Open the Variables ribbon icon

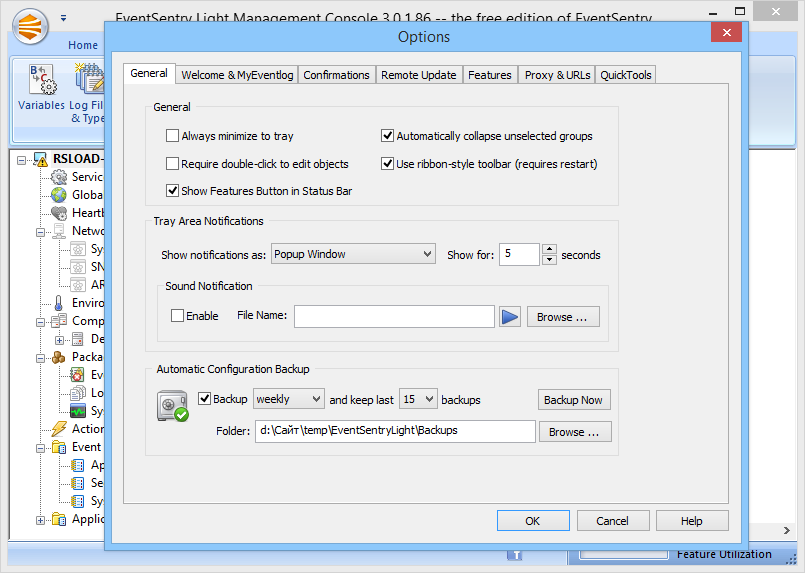pos(41,80)
